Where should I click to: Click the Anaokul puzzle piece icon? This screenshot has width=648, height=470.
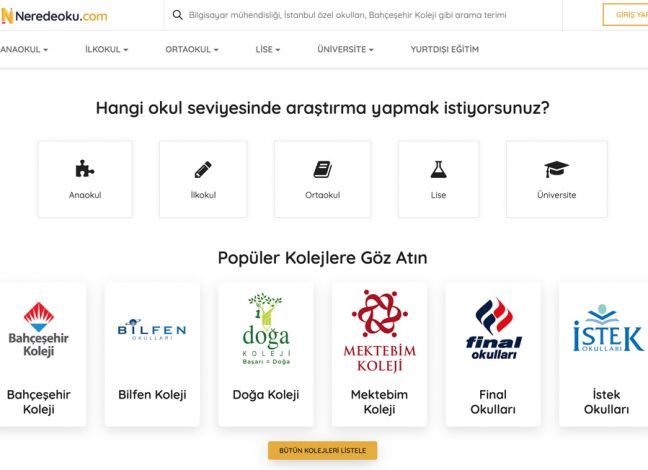point(85,169)
